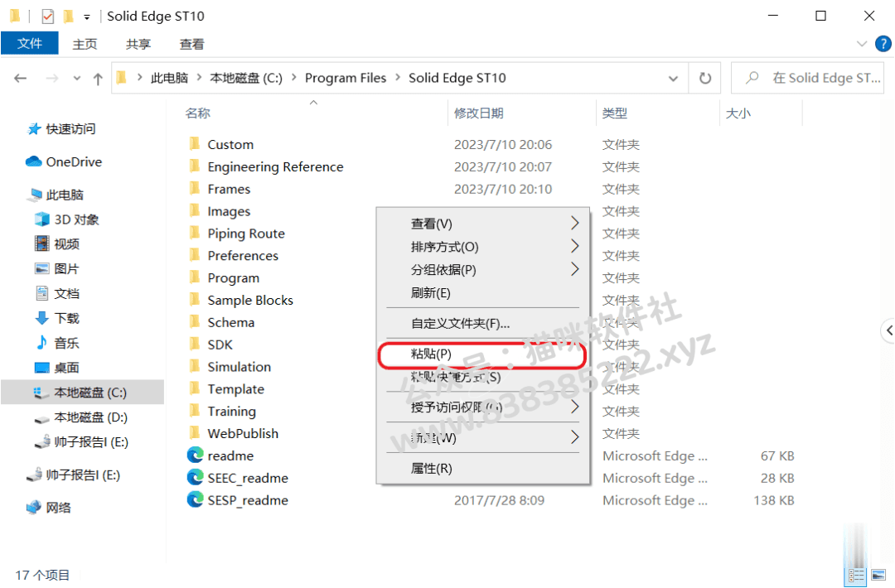The width and height of the screenshot is (895, 588).
Task: Open the 排序方式(O) submenu
Action: pyautogui.click(x=483, y=246)
